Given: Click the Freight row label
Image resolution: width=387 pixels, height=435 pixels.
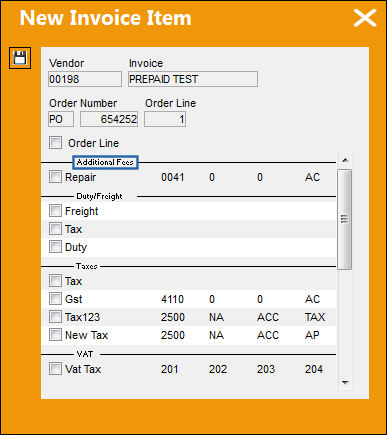Looking at the screenshot, I should point(82,211).
